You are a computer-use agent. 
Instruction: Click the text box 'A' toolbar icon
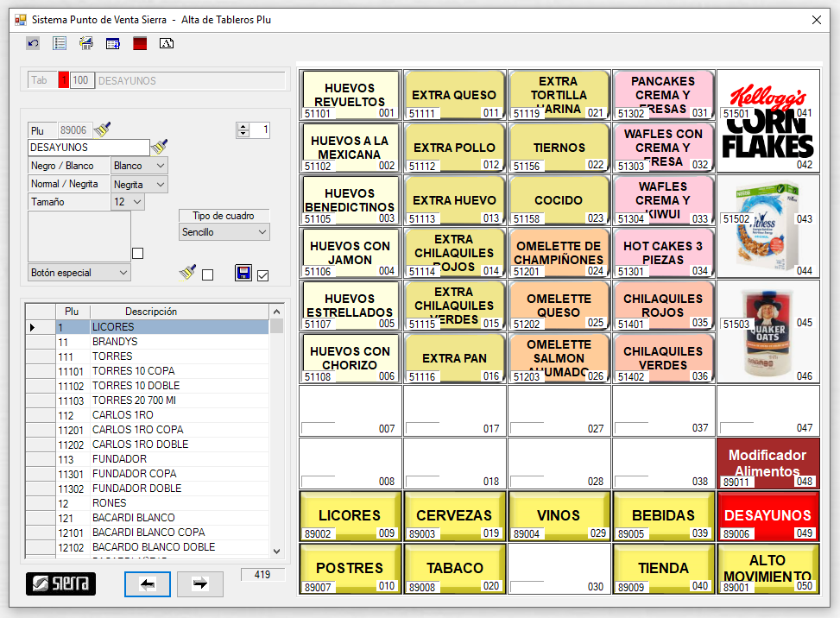point(167,43)
